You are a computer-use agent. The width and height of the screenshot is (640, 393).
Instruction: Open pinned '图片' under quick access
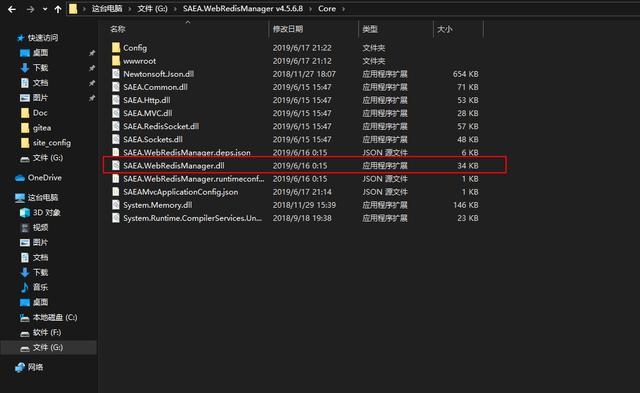pyautogui.click(x=40, y=98)
